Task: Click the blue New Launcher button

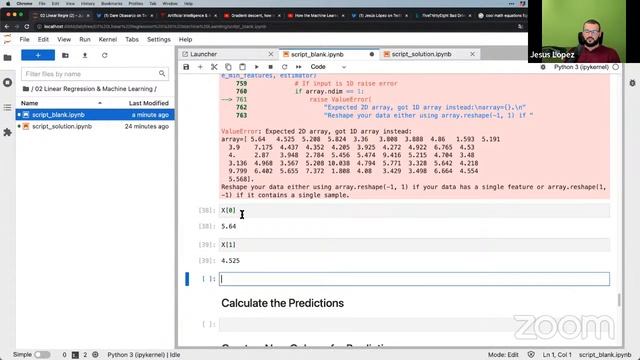Action: click(x=38, y=55)
